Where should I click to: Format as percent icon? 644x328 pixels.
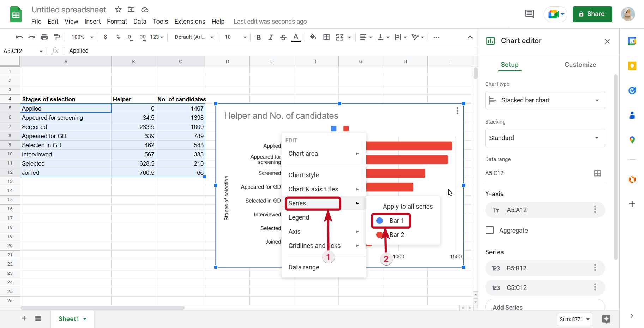pyautogui.click(x=118, y=37)
